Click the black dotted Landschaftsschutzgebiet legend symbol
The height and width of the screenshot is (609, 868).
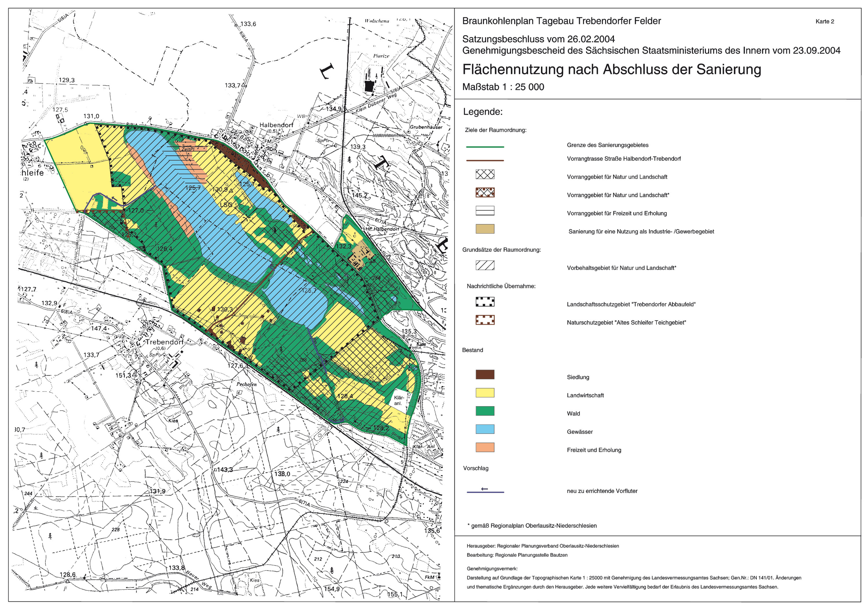click(485, 302)
